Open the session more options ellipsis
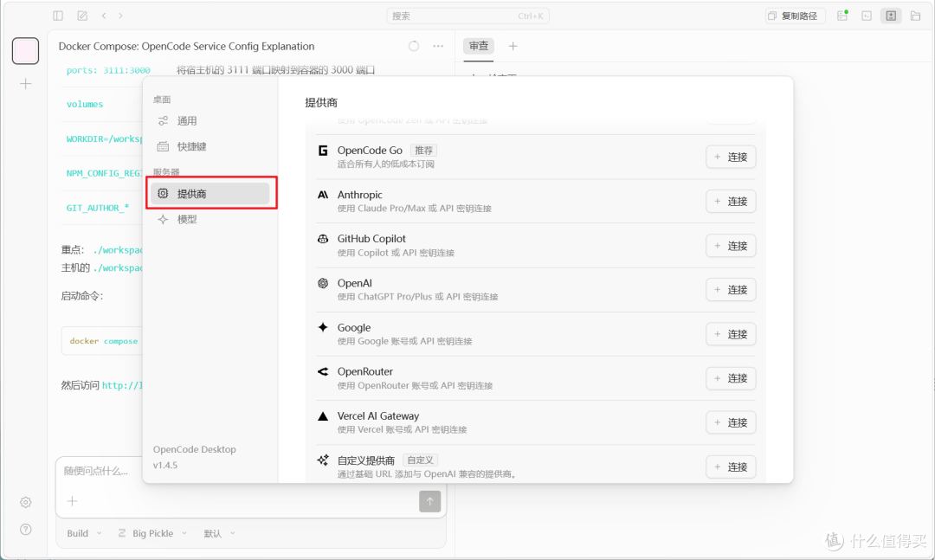The image size is (935, 560). click(438, 46)
